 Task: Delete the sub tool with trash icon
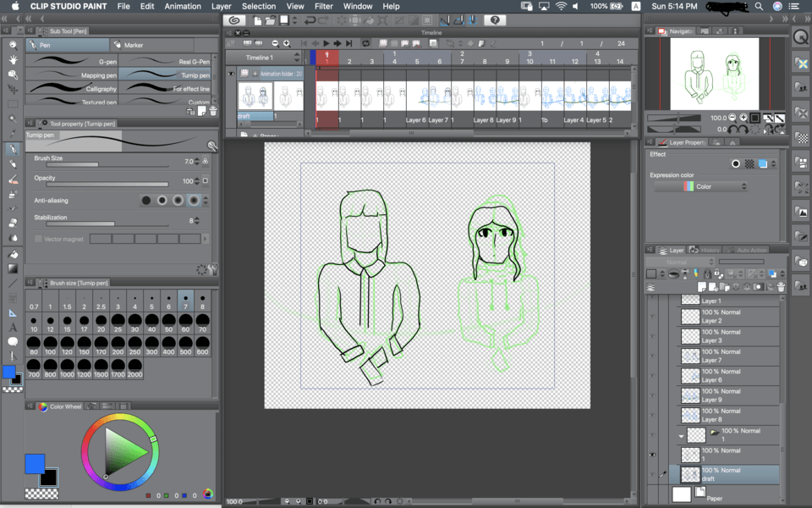point(213,111)
